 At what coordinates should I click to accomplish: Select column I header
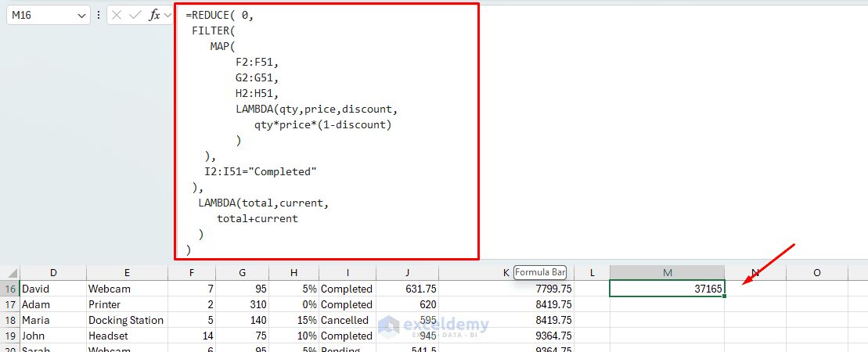[348, 272]
